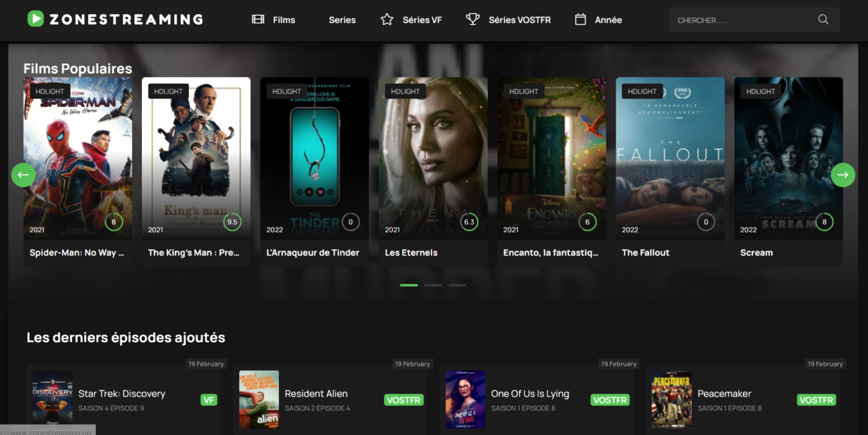
Task: Click VOSTFR badge on Peacemaker
Action: [817, 400]
